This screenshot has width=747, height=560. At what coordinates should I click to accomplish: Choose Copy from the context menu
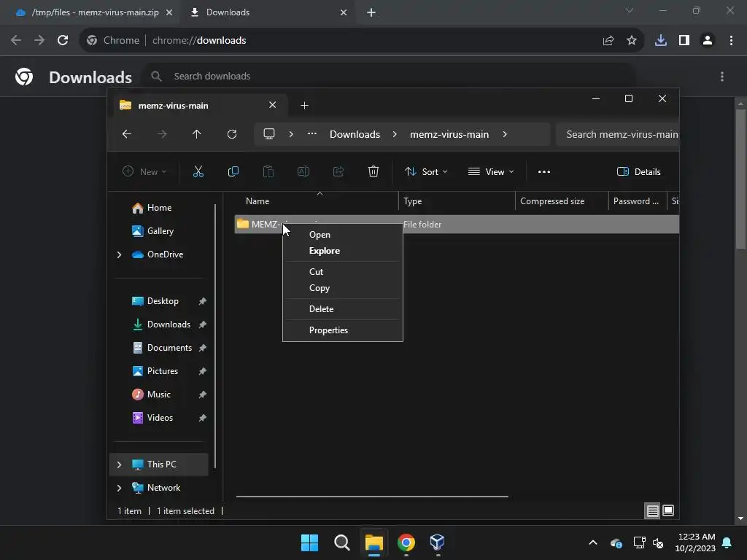(320, 288)
